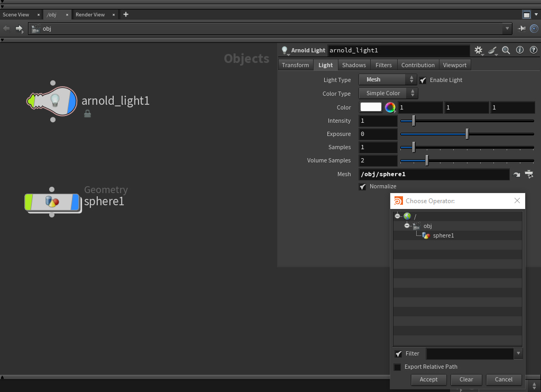Click the obj network path field
This screenshot has width=541, height=392.
point(265,28)
